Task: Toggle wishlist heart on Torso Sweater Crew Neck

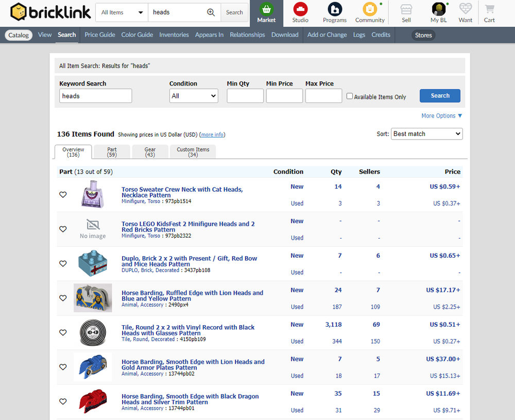Action: click(x=63, y=195)
